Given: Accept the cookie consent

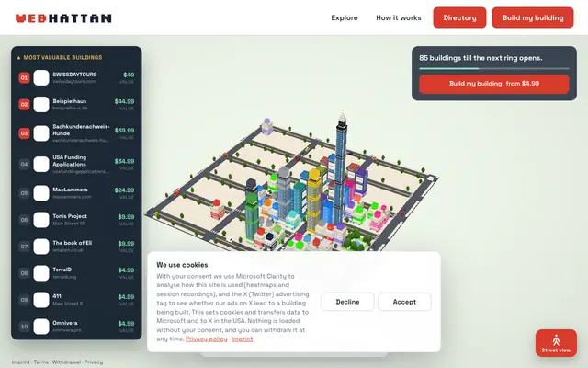Looking at the screenshot, I should pyautogui.click(x=404, y=302).
